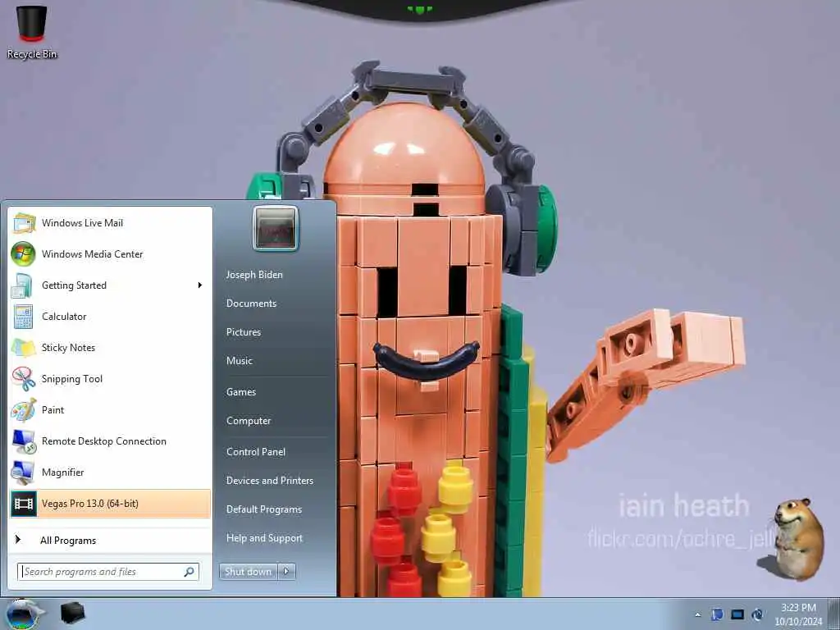Image resolution: width=840 pixels, height=630 pixels.
Task: Launch the Magnifier
Action: click(110, 472)
